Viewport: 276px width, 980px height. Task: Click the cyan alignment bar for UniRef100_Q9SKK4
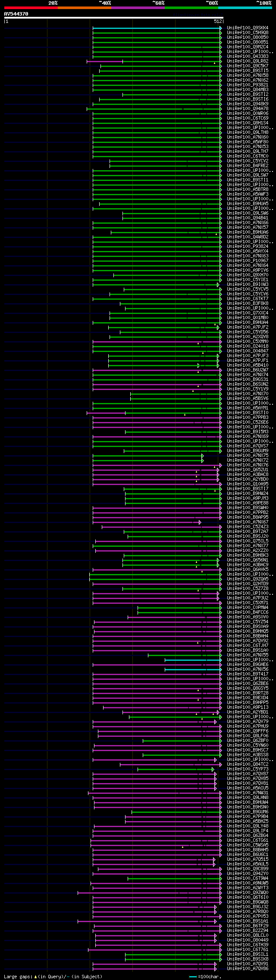tap(157, 28)
